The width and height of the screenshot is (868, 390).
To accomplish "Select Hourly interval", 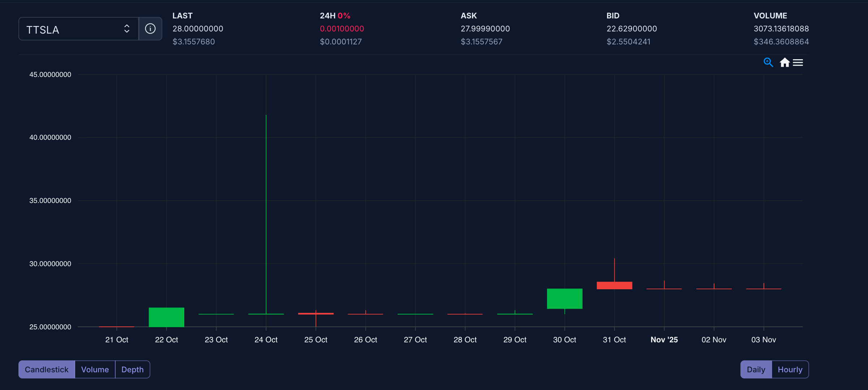I will 790,369.
